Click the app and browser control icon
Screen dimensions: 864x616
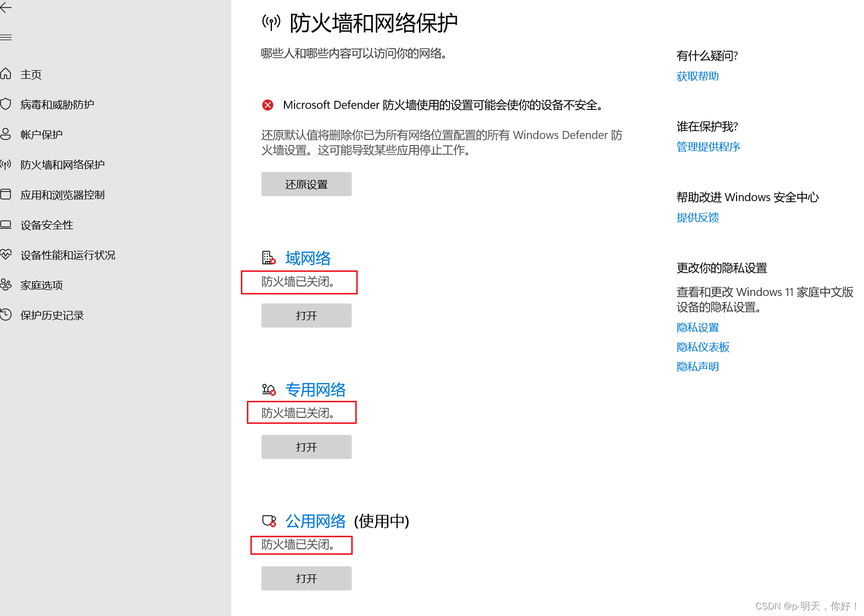coord(6,195)
